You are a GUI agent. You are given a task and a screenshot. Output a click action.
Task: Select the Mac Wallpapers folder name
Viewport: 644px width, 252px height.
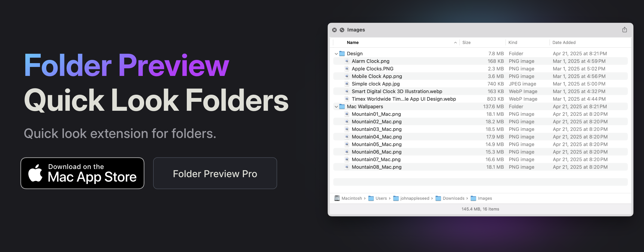(x=365, y=107)
